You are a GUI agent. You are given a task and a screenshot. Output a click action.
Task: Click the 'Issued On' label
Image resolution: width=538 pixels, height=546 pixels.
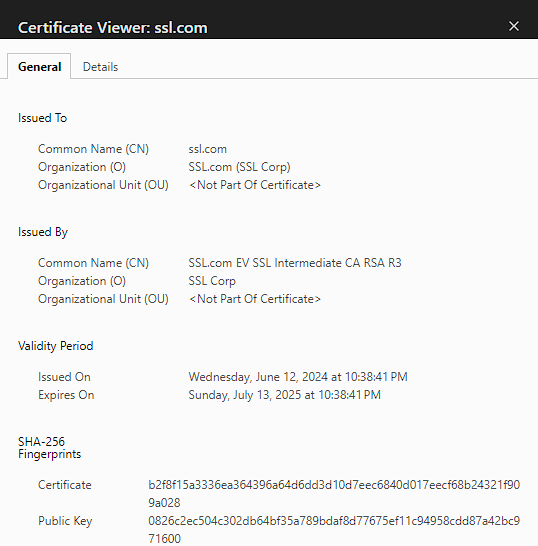click(64, 377)
